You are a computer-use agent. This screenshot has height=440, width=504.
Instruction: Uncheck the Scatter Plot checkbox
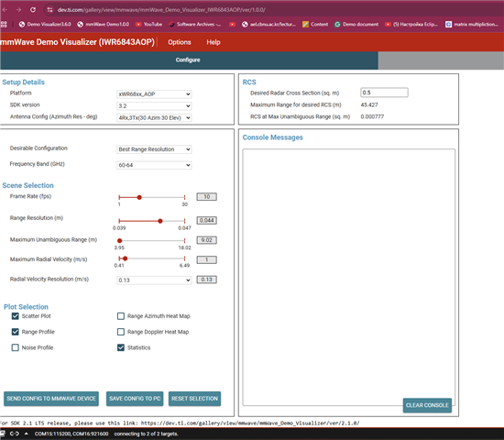click(x=15, y=316)
